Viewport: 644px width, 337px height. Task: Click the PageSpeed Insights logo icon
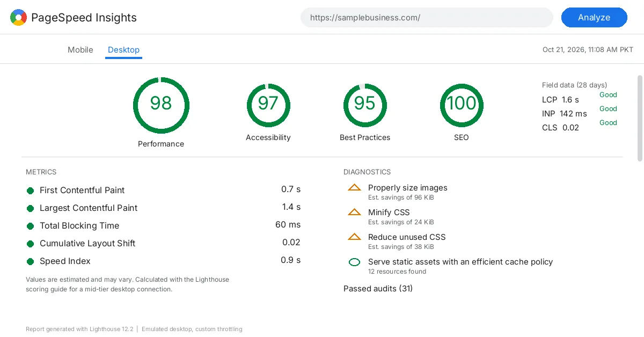(18, 18)
